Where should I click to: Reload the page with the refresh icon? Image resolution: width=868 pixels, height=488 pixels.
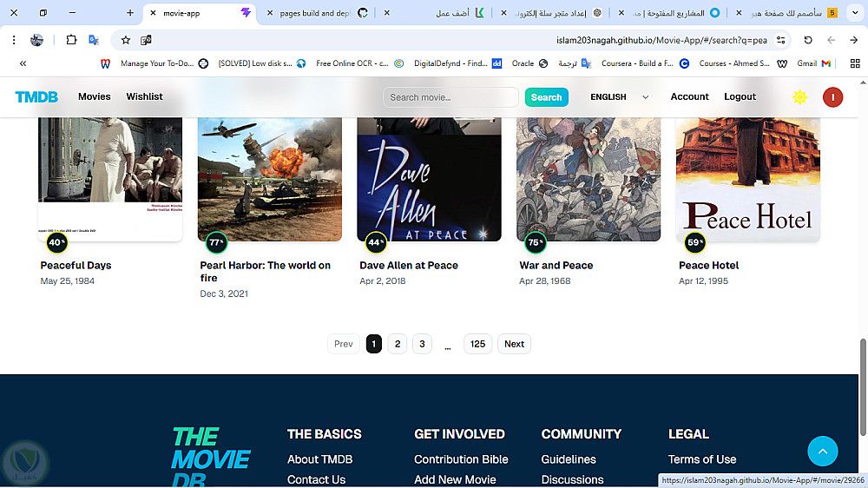808,40
